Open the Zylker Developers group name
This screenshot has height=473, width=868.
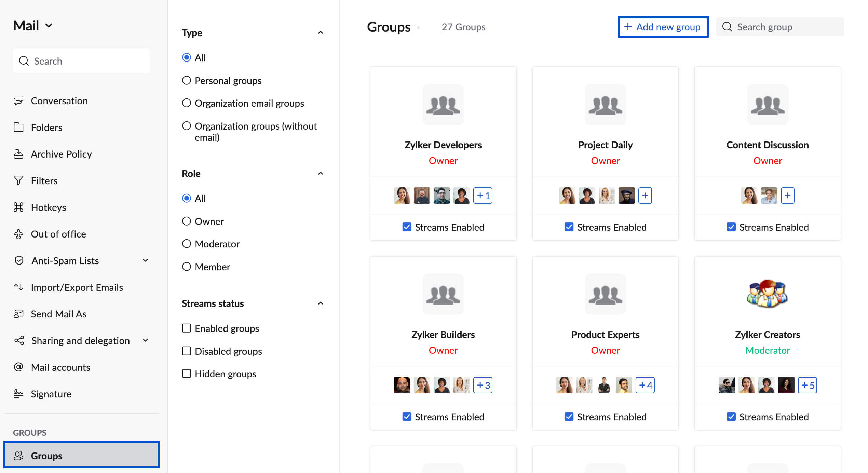tap(443, 145)
